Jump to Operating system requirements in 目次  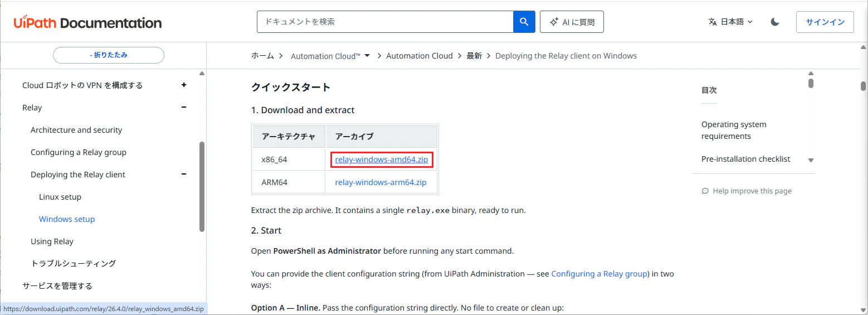tap(734, 130)
